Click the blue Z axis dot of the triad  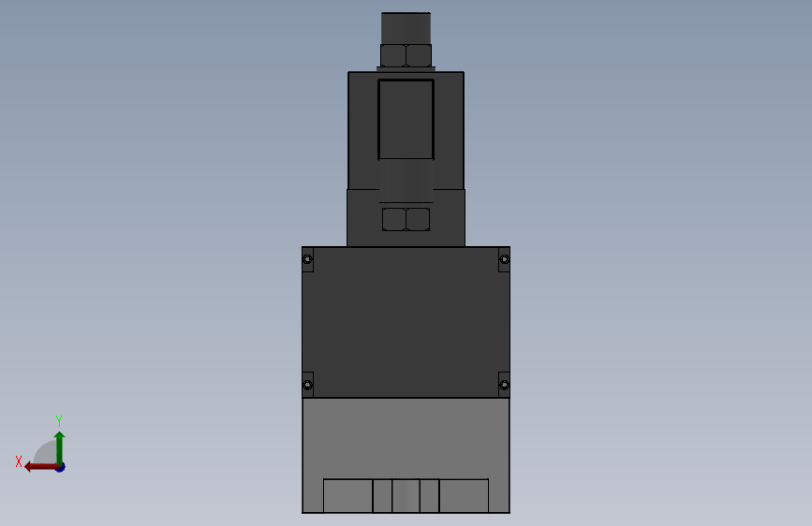coord(61,467)
